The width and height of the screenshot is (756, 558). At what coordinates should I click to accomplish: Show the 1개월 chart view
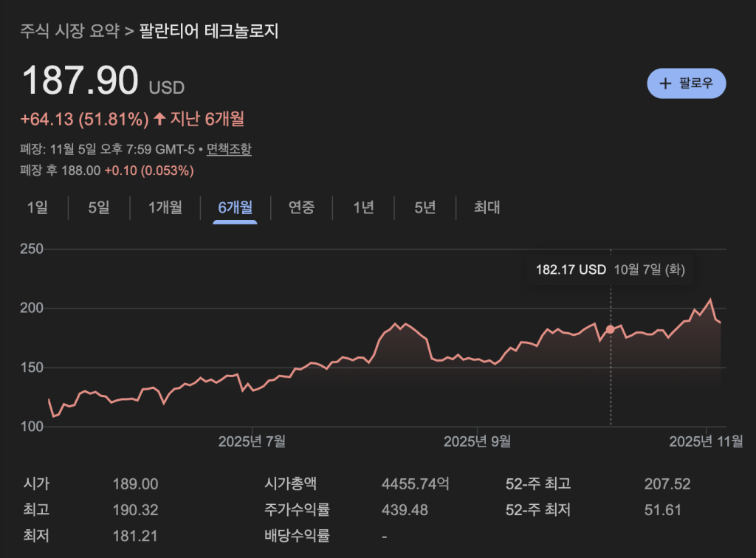[x=165, y=207]
